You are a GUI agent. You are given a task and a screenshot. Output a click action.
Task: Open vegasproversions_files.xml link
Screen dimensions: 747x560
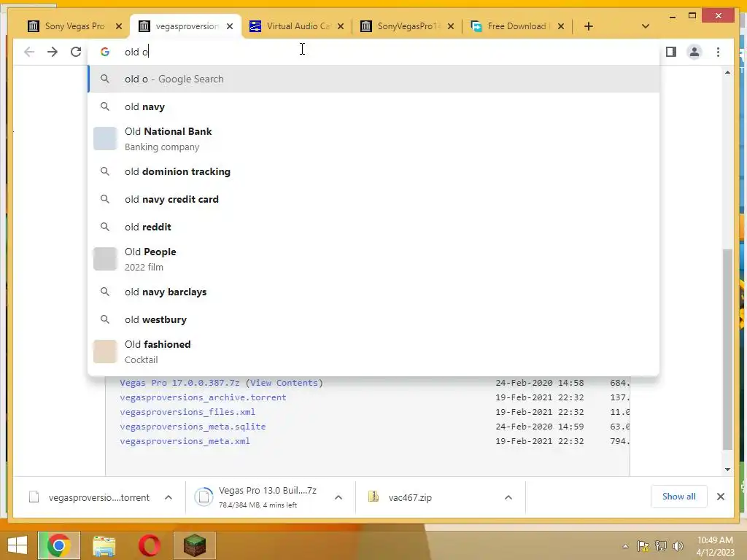click(187, 412)
